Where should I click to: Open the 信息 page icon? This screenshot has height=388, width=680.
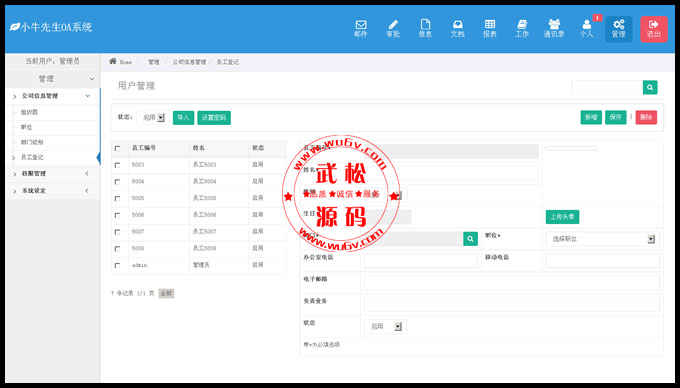(425, 29)
